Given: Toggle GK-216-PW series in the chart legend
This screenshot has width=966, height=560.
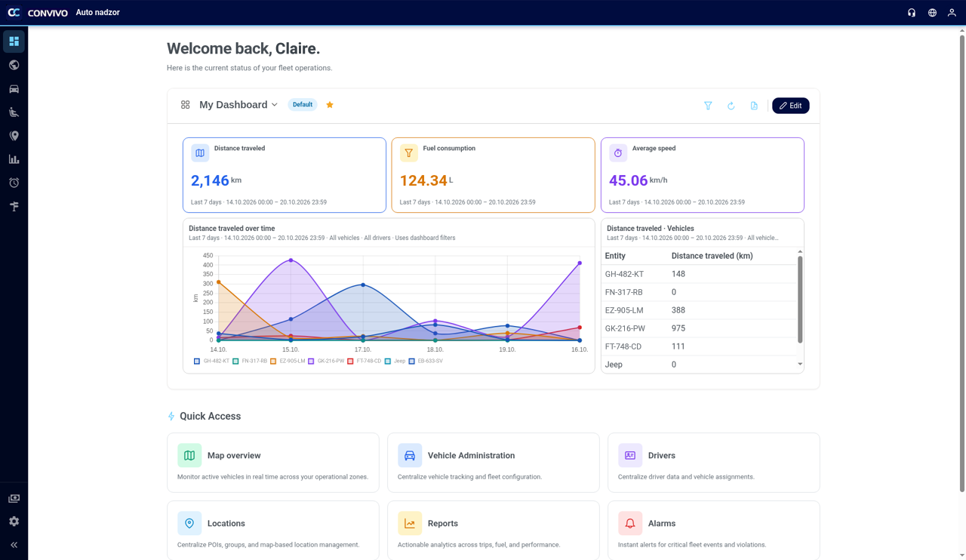Looking at the screenshot, I should [327, 362].
